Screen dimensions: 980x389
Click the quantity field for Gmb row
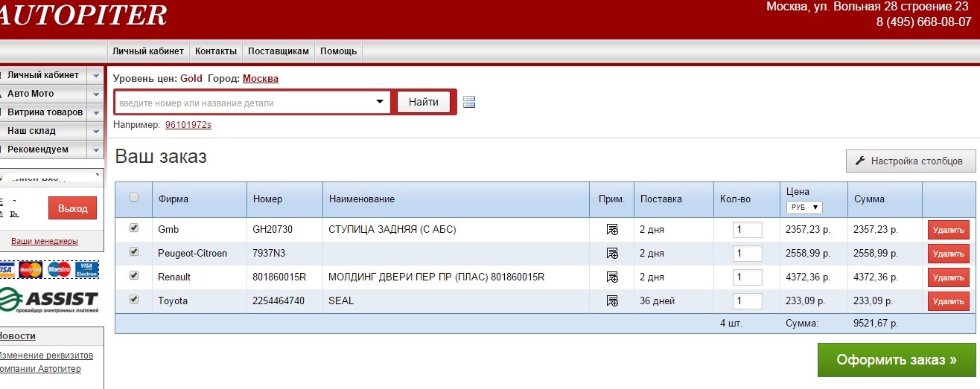pyautogui.click(x=748, y=230)
